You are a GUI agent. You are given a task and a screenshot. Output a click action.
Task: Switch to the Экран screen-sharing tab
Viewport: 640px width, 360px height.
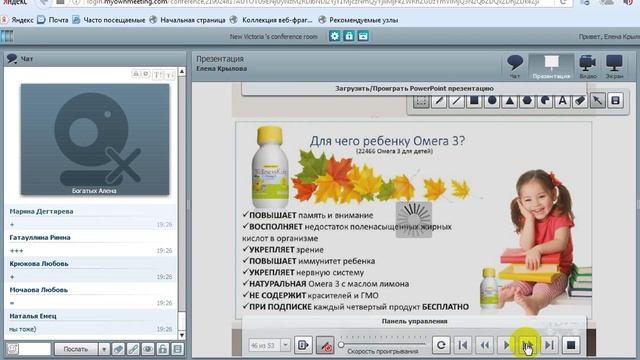coord(614,67)
